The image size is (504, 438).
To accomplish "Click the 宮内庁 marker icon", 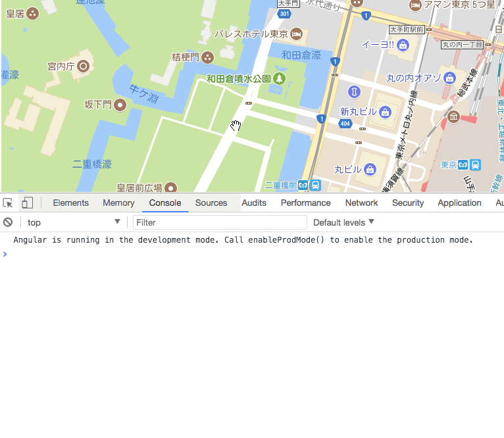I will pos(84,66).
